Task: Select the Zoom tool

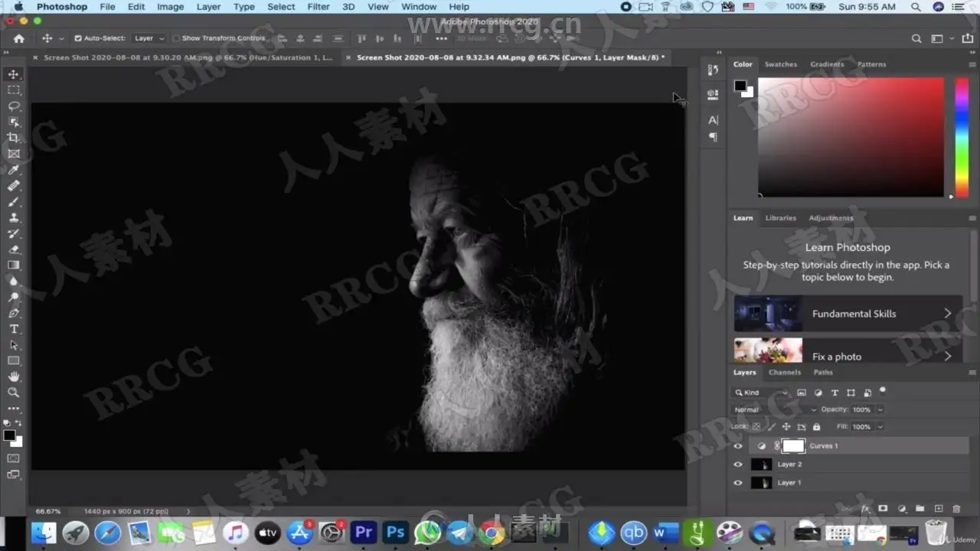Action: 14,393
